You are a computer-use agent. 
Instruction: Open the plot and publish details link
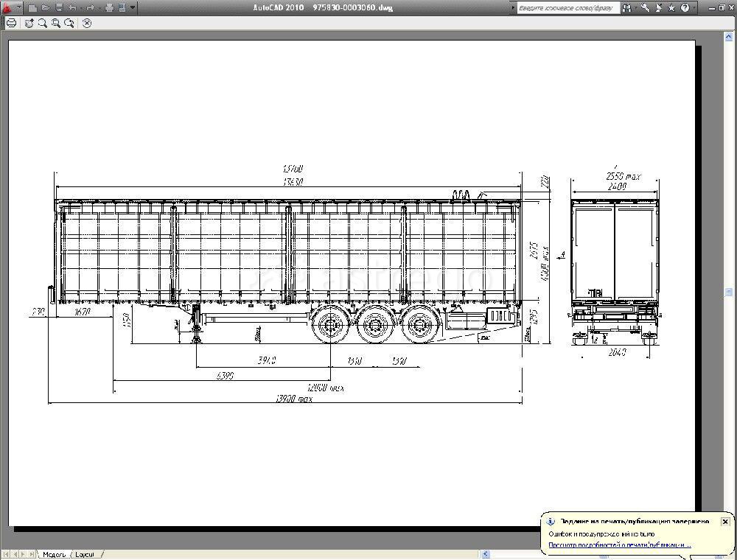pyautogui.click(x=620, y=545)
